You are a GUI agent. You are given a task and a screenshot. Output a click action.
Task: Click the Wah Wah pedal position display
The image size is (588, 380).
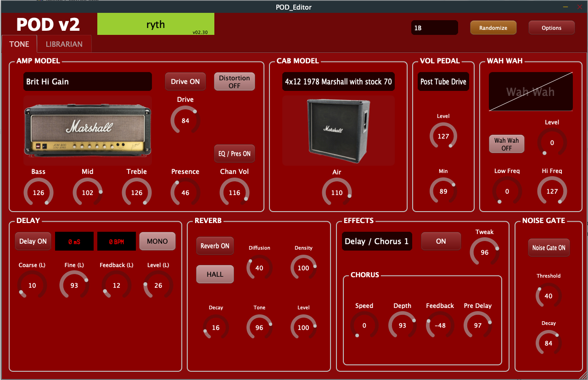coord(531,91)
